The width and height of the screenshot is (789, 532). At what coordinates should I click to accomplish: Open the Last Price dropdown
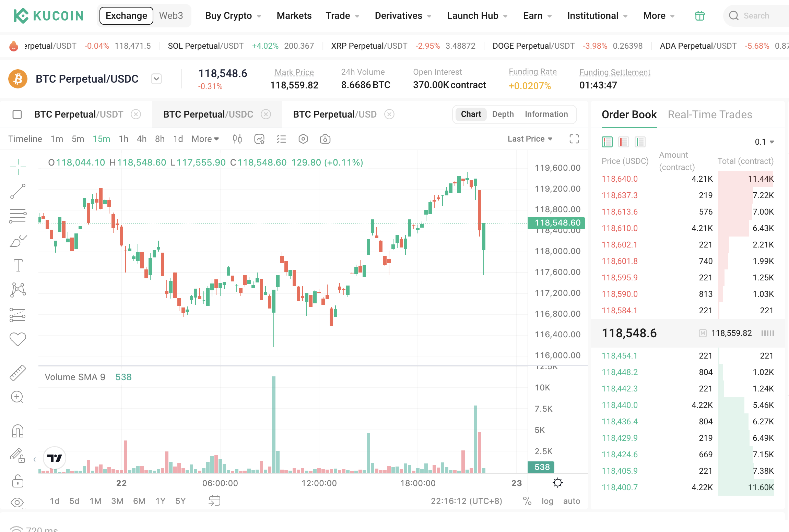click(530, 139)
